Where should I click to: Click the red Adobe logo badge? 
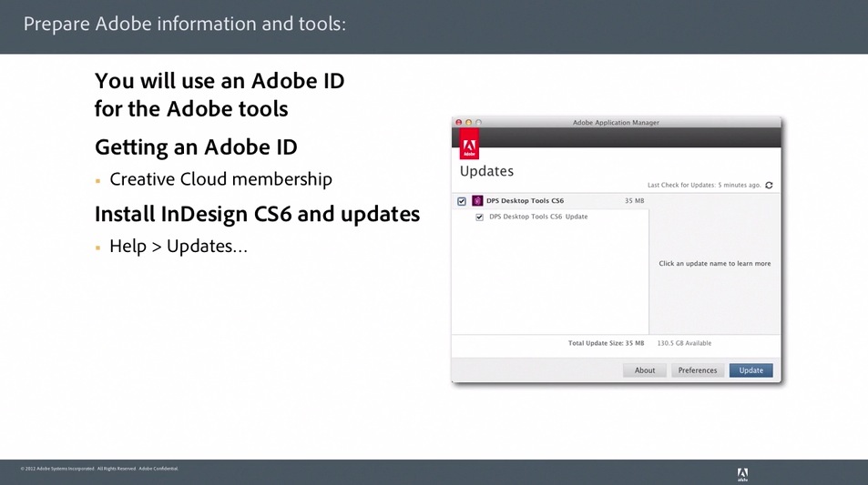pyautogui.click(x=469, y=145)
